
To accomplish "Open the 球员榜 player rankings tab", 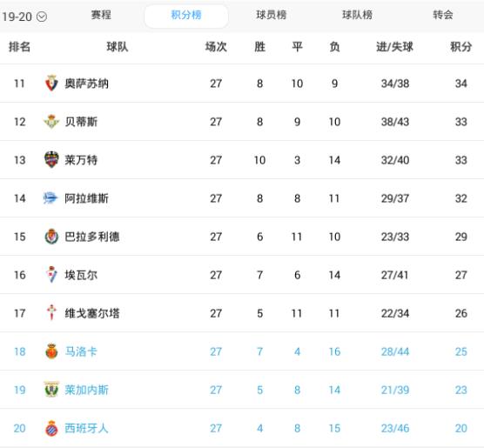I will pos(272,15).
